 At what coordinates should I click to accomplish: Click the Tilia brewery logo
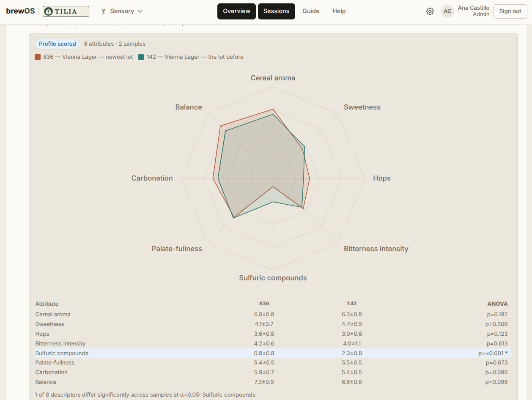click(x=66, y=11)
